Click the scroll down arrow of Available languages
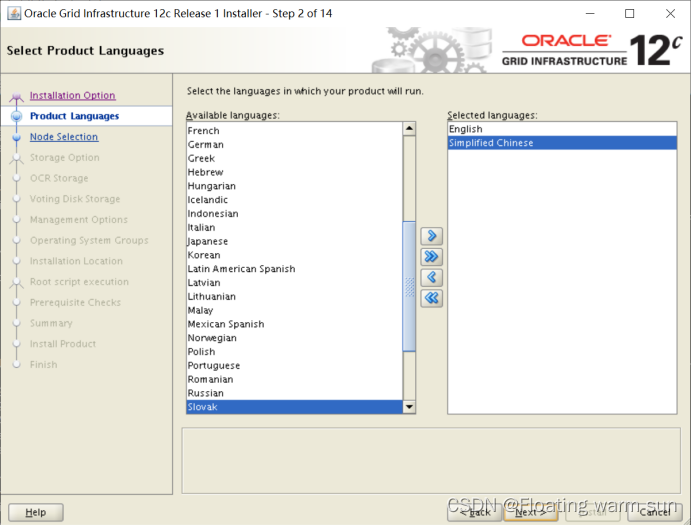 pyautogui.click(x=409, y=407)
